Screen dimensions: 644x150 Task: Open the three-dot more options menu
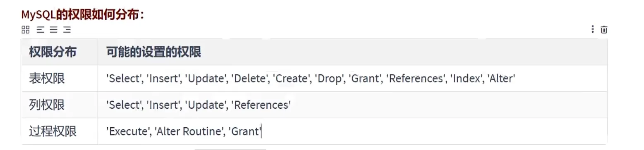tap(593, 29)
